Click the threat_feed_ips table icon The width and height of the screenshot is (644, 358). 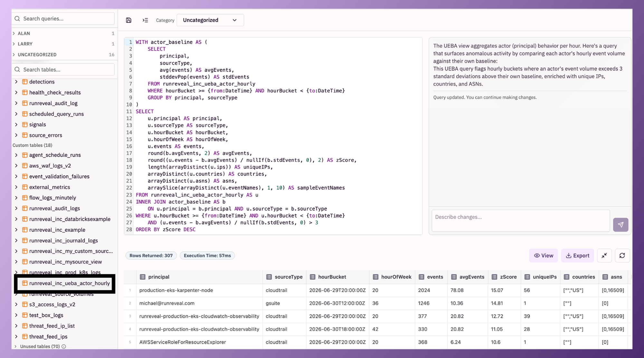(x=25, y=336)
